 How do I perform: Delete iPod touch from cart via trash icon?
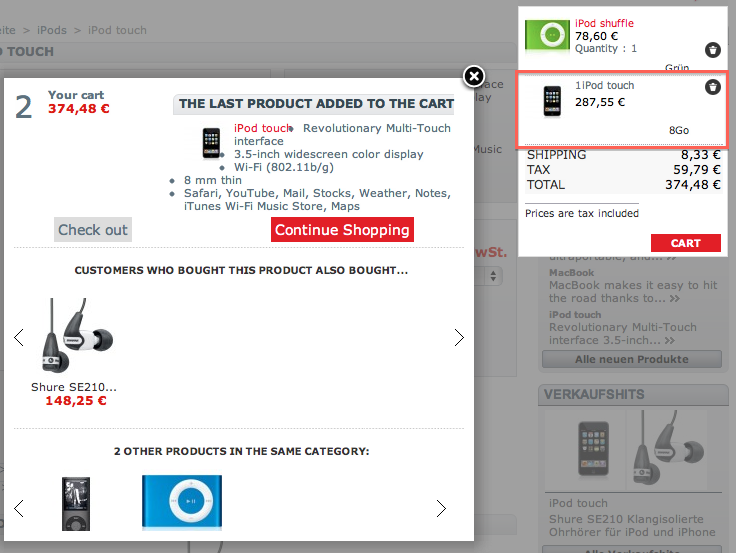713,87
